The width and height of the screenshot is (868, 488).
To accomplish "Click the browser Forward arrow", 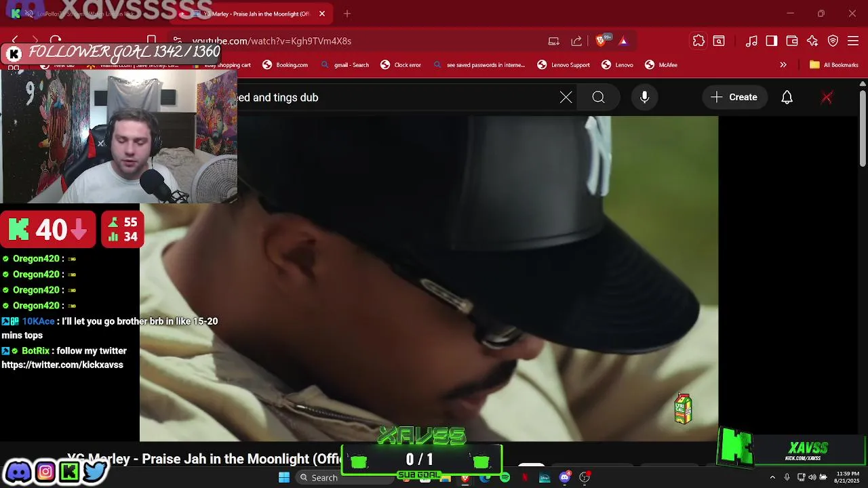I will (x=35, y=41).
